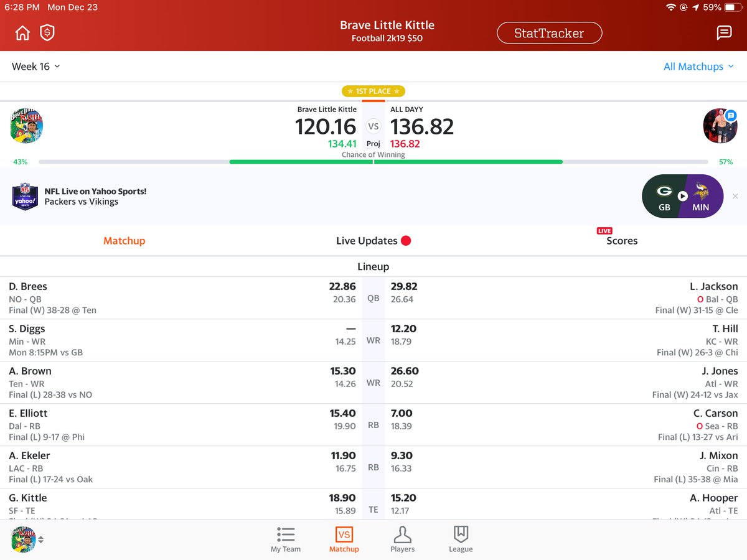This screenshot has width=747, height=560.
Task: Tap the chance of winning bar
Action: (x=374, y=162)
